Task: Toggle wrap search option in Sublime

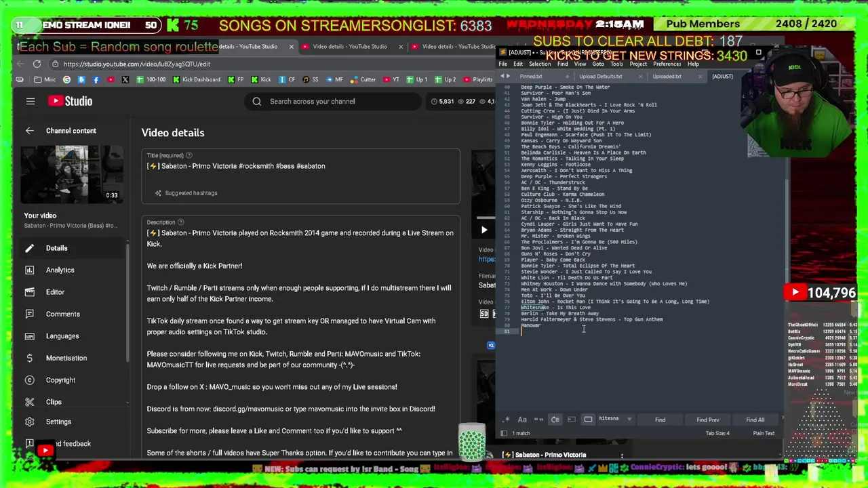Action: pyautogui.click(x=555, y=420)
